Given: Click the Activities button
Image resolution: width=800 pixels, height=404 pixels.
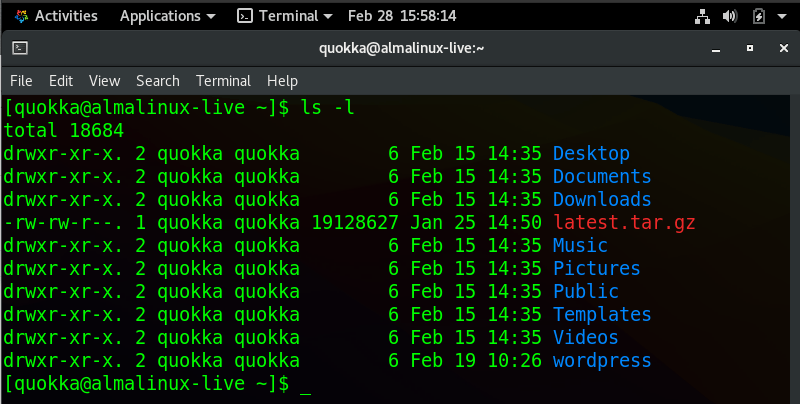Looking at the screenshot, I should tap(66, 16).
